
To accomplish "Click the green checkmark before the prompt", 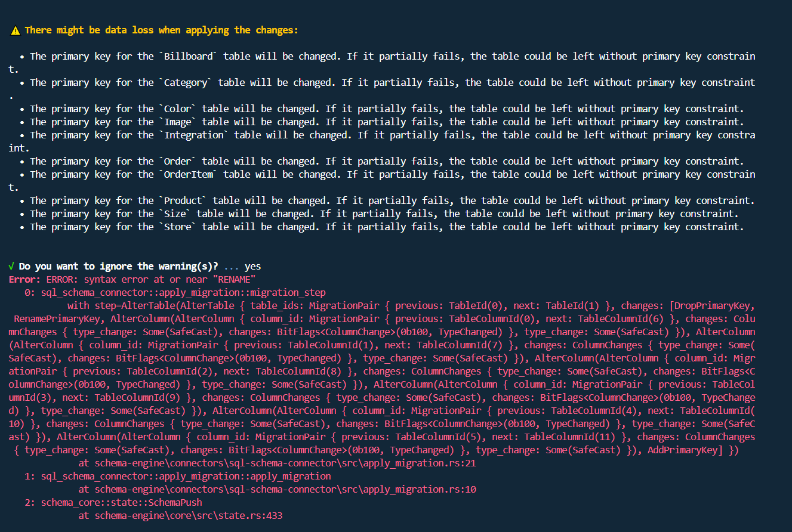I will pos(11,266).
